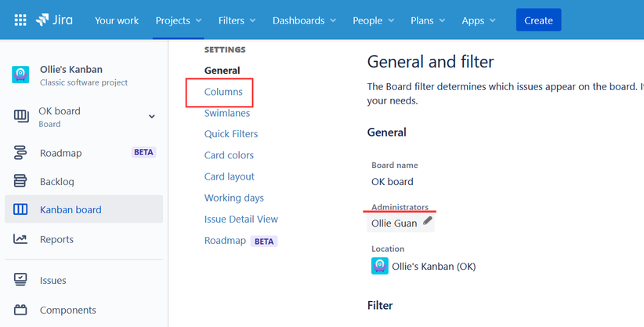The image size is (644, 327).
Task: Click the Ollie Guan administrator field
Action: (401, 223)
